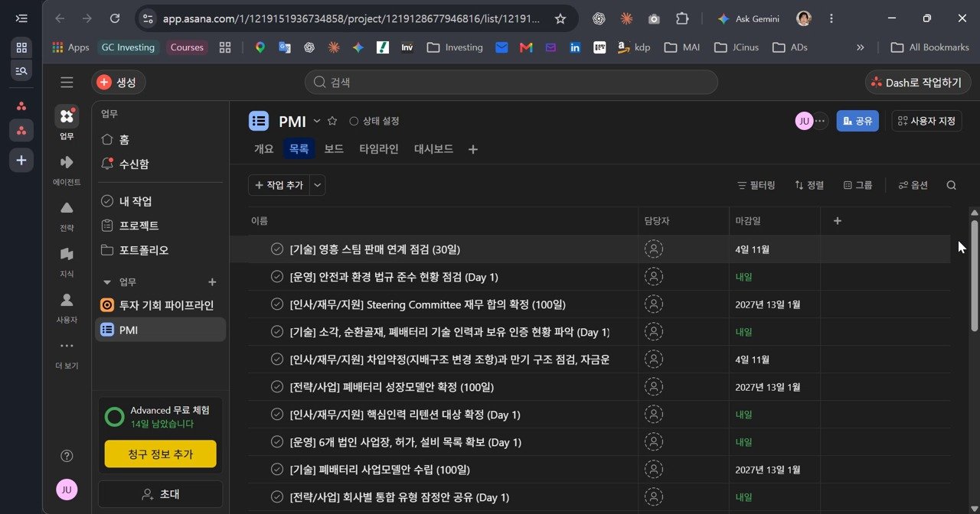Open dropdown arrow beside 작업 추가
The height and width of the screenshot is (514, 980).
click(317, 185)
